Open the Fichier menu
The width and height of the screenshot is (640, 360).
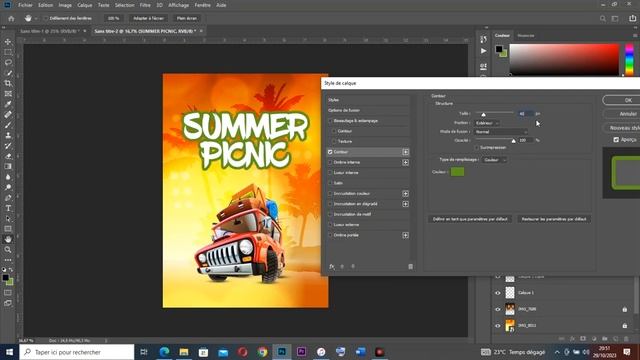pyautogui.click(x=25, y=5)
